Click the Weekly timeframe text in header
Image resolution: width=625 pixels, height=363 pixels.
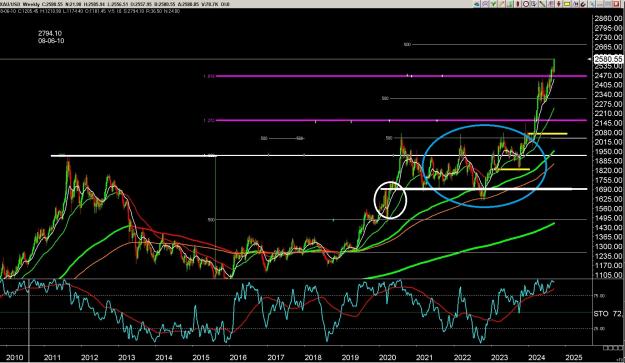pos(32,4)
